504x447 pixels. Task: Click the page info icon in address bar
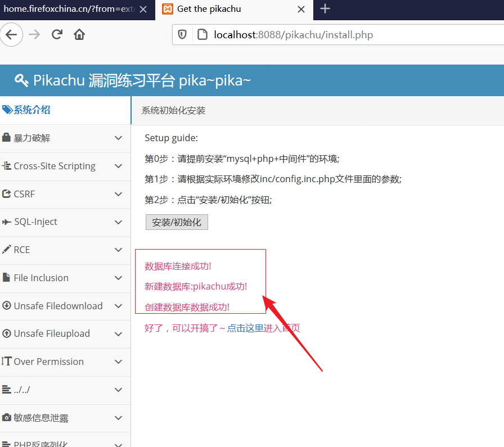pyautogui.click(x=202, y=34)
